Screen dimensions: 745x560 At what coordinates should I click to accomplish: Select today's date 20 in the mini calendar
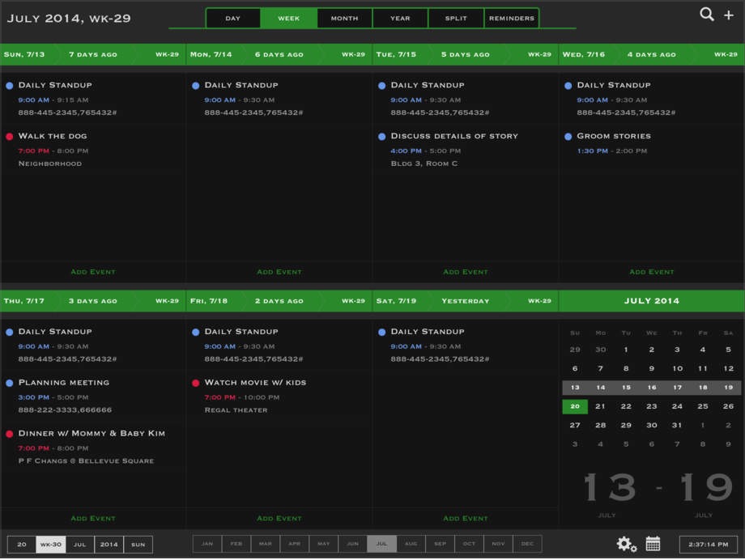(x=575, y=405)
